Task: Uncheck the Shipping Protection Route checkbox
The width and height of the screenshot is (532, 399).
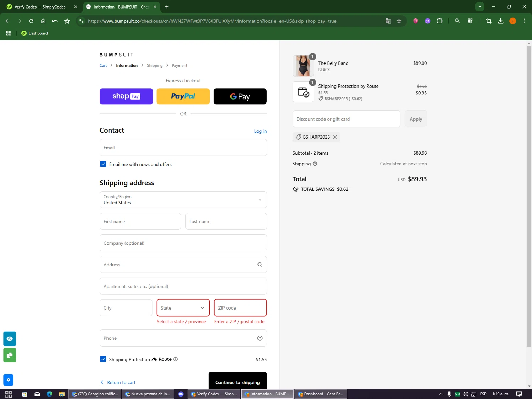Action: [x=103, y=359]
